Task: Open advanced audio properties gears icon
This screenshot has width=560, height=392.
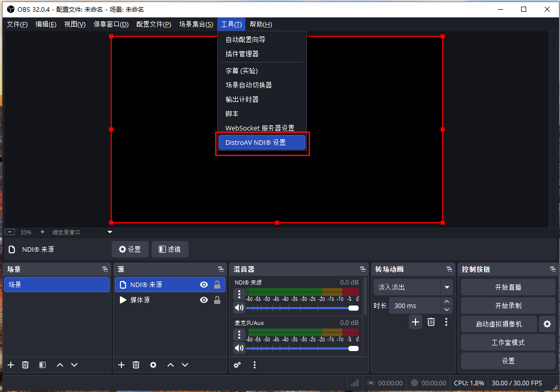Action: pos(237,365)
